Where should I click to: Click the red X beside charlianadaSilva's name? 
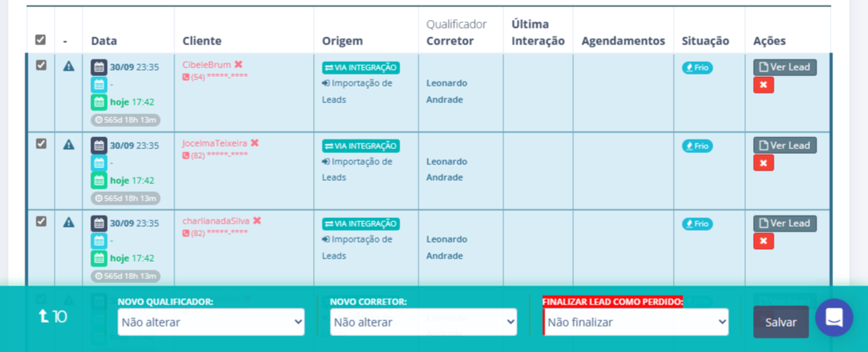click(x=257, y=221)
